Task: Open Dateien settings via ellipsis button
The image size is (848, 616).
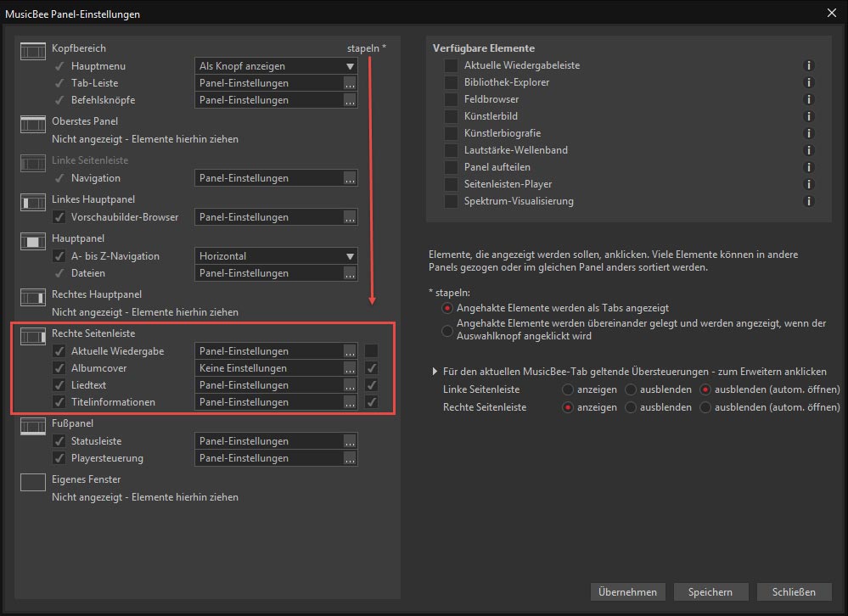Action: [350, 273]
